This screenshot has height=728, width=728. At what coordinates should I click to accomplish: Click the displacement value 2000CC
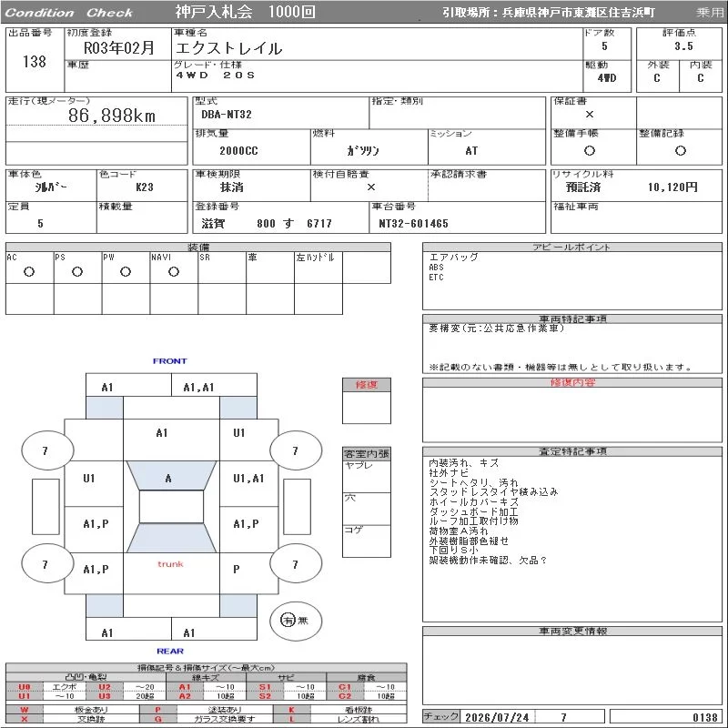point(238,151)
